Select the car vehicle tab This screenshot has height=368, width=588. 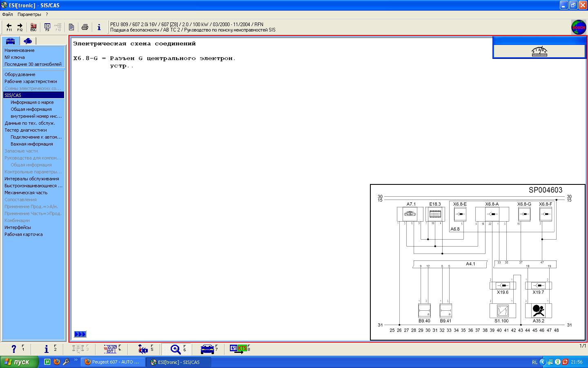tap(11, 40)
